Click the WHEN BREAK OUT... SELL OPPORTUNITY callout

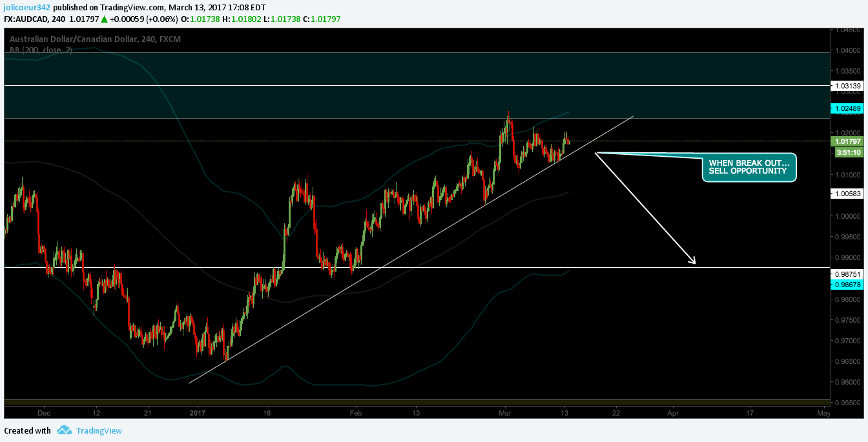click(x=749, y=167)
